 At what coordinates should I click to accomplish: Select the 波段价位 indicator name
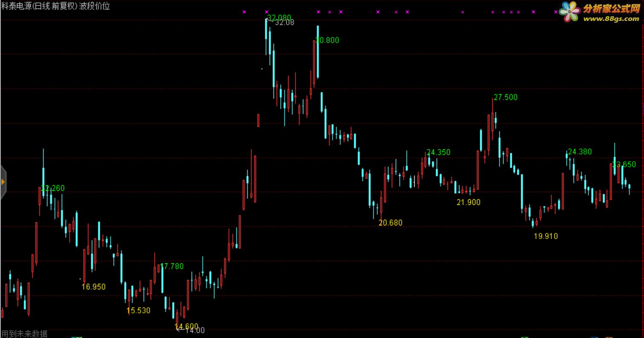pyautogui.click(x=95, y=6)
